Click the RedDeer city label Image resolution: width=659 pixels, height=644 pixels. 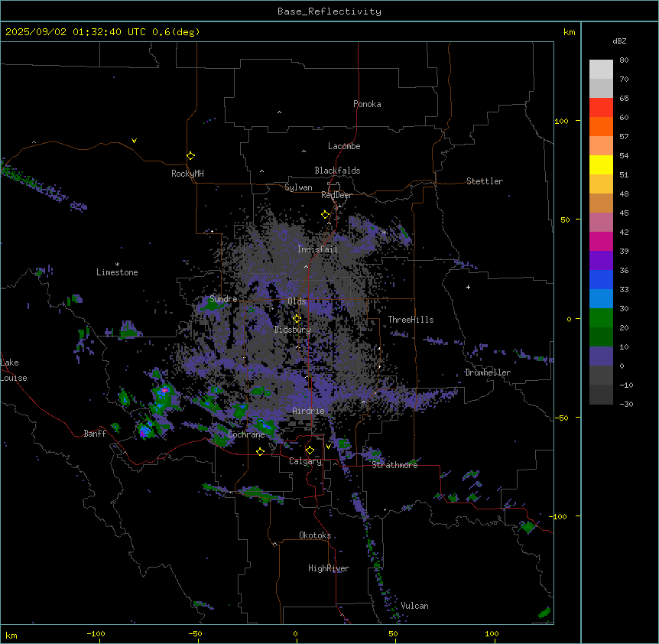[336, 195]
